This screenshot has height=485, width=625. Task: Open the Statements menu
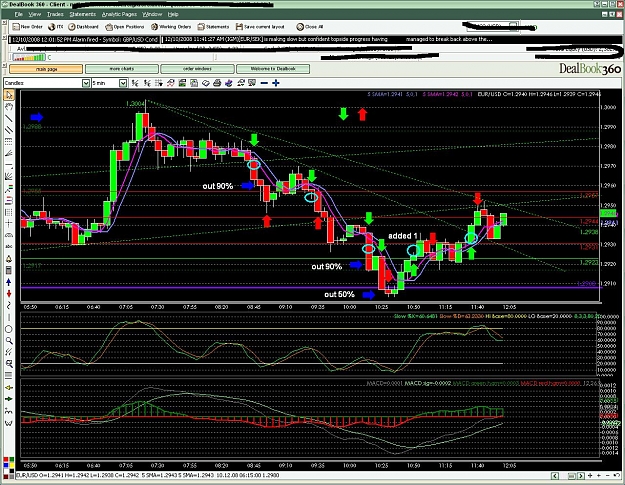83,14
